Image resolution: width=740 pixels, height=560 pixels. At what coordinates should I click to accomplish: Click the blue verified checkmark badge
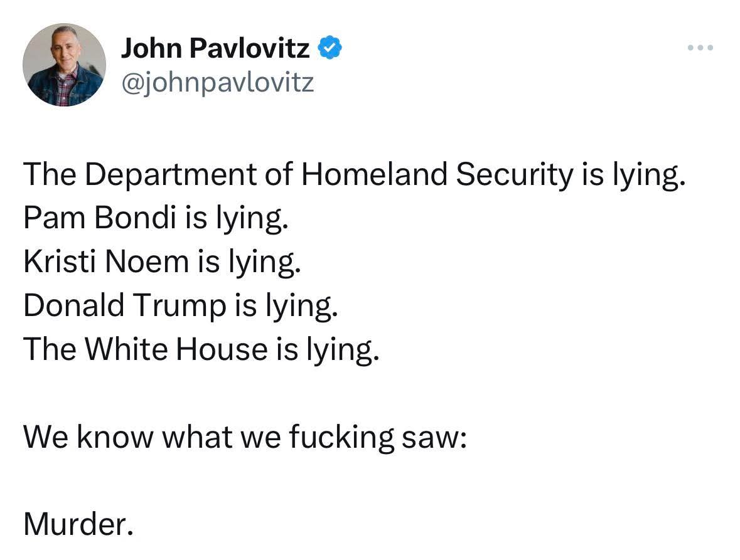pos(330,48)
